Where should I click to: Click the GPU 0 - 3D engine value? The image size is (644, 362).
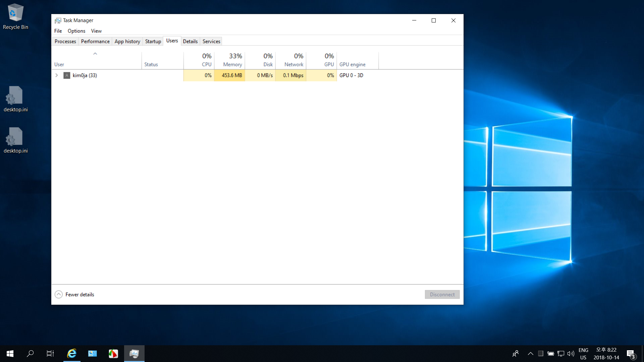[351, 75]
